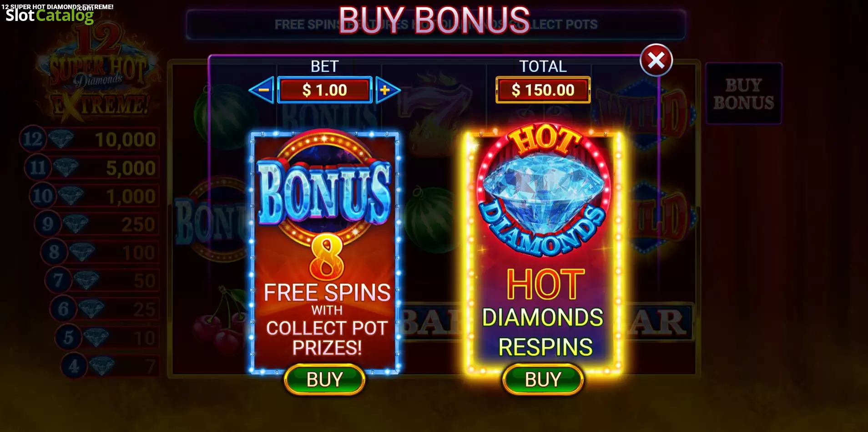
Task: Click the 8 diamonds 100 paytable row
Action: pos(100,252)
